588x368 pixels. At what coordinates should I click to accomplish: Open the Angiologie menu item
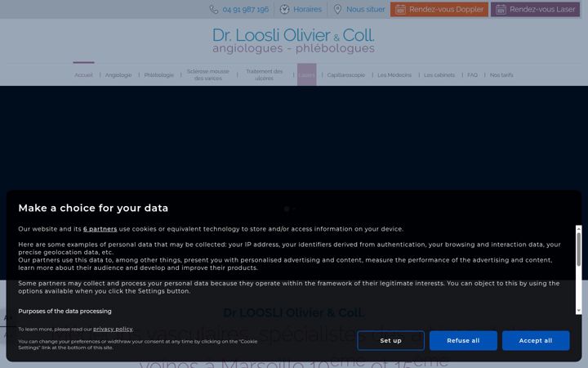(118, 74)
